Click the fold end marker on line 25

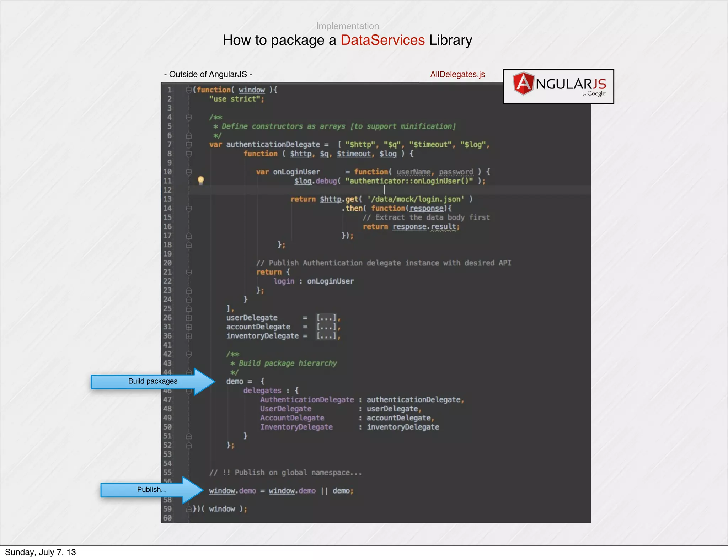[x=189, y=309]
